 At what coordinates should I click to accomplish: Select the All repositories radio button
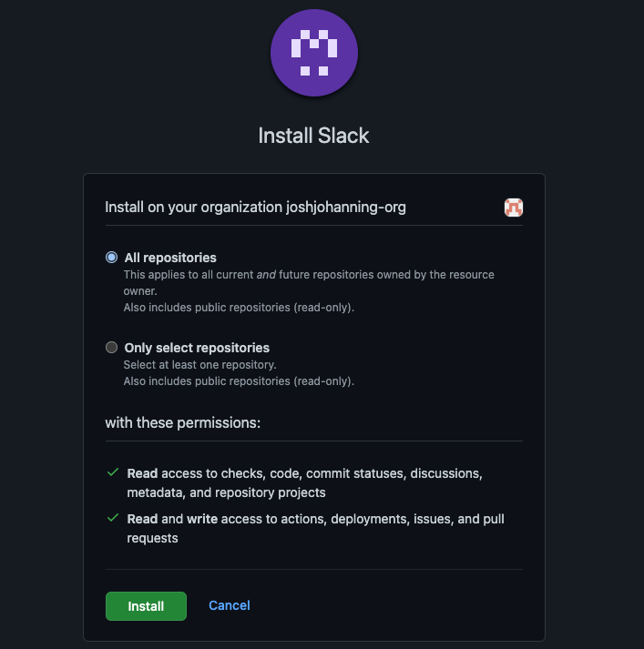(112, 258)
